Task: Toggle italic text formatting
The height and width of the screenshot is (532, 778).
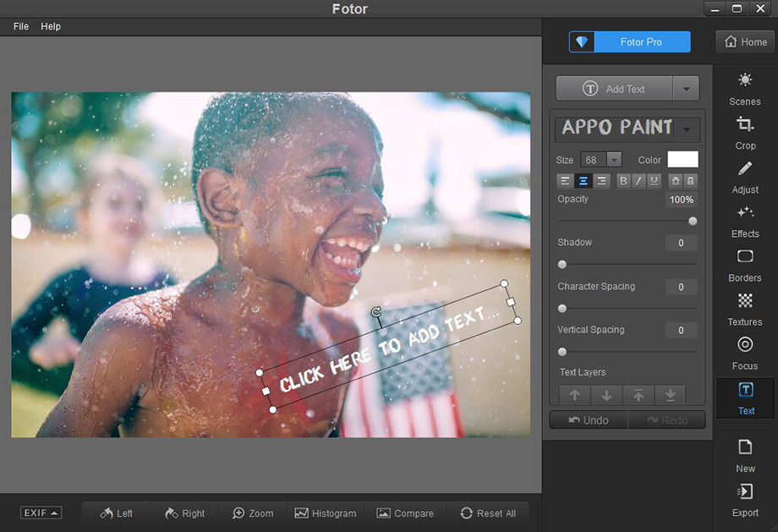Action: (x=638, y=180)
